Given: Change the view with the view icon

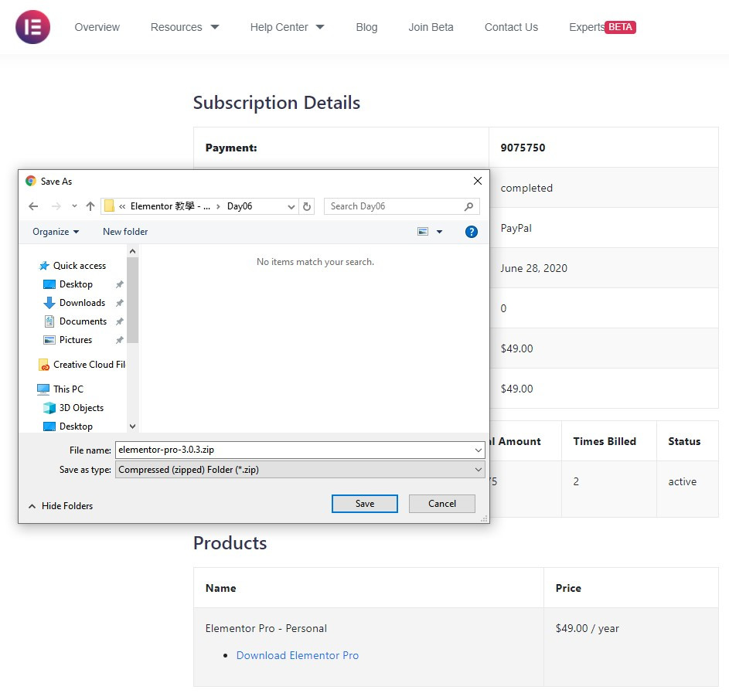Looking at the screenshot, I should point(423,232).
